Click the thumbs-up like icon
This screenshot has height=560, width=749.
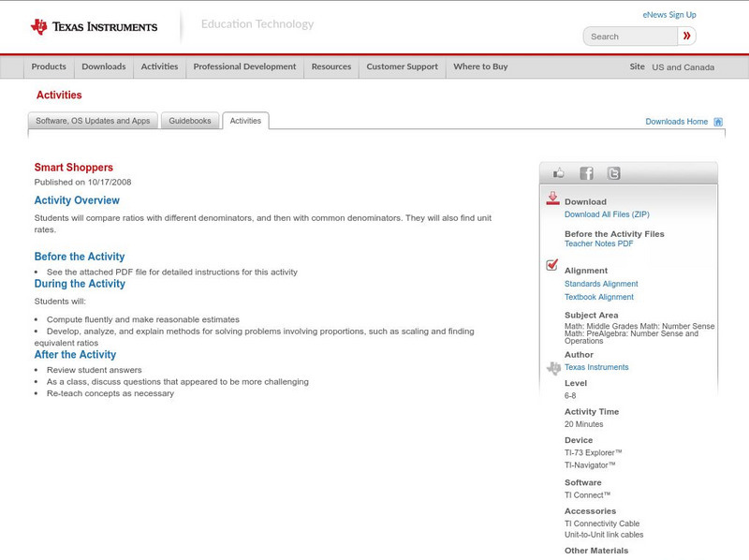[x=559, y=173]
